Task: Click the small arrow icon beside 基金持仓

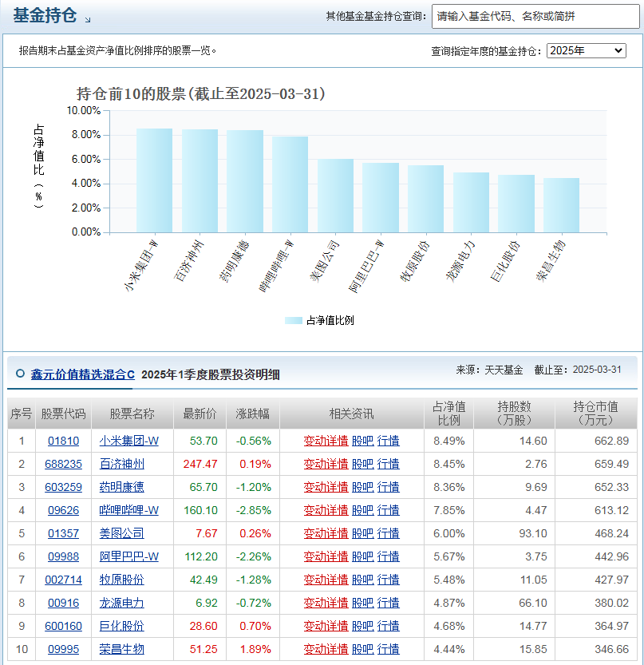Action: 88,19
